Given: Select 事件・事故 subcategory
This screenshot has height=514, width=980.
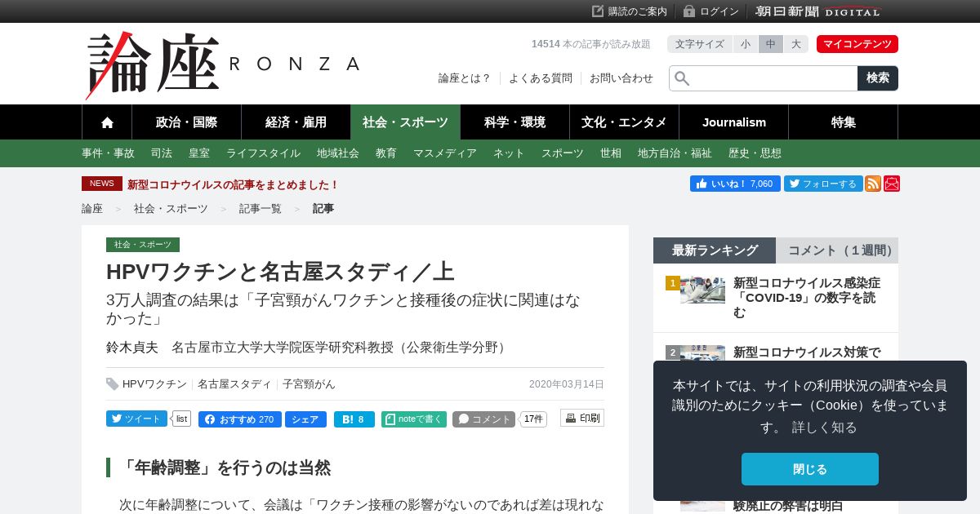Looking at the screenshot, I should tap(108, 153).
